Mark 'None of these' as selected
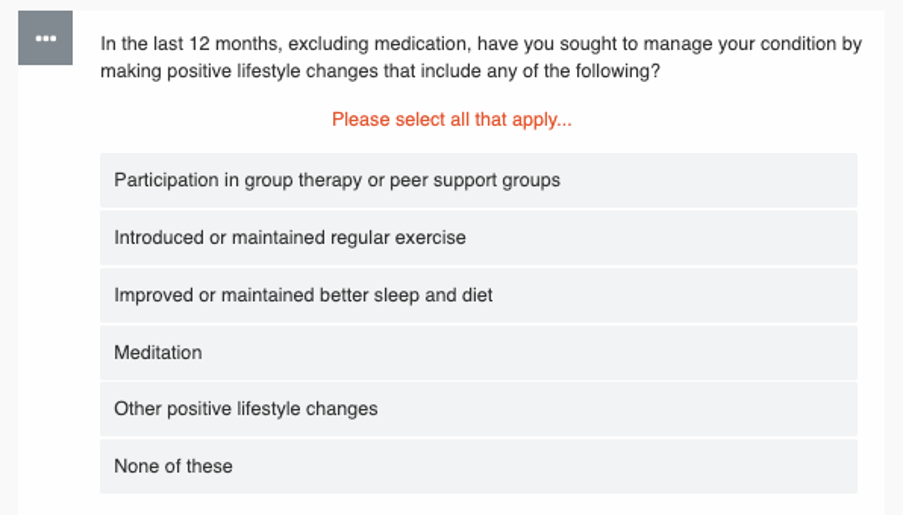Screen dimensions: 904x516 (x=479, y=466)
